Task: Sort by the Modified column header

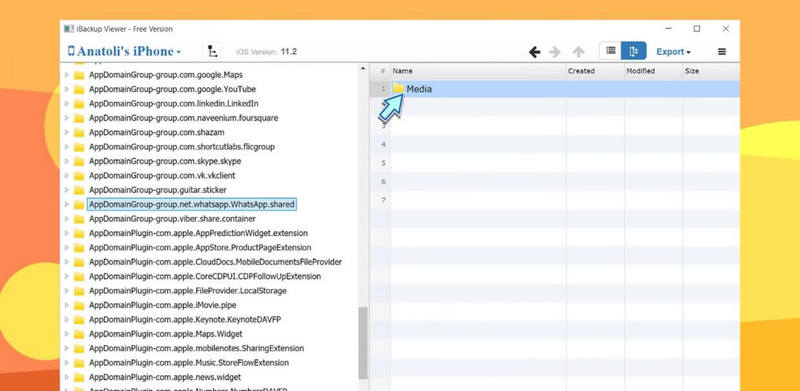Action: (653, 71)
